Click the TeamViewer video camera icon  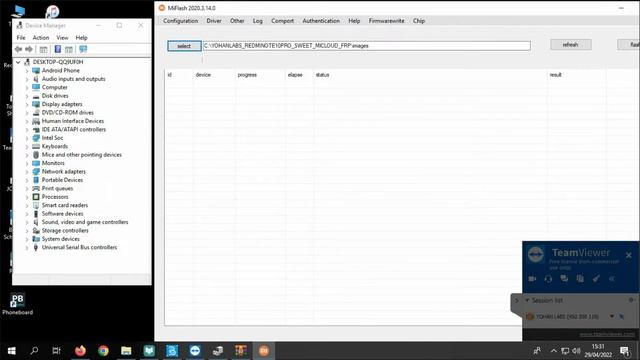pyautogui.click(x=532, y=279)
